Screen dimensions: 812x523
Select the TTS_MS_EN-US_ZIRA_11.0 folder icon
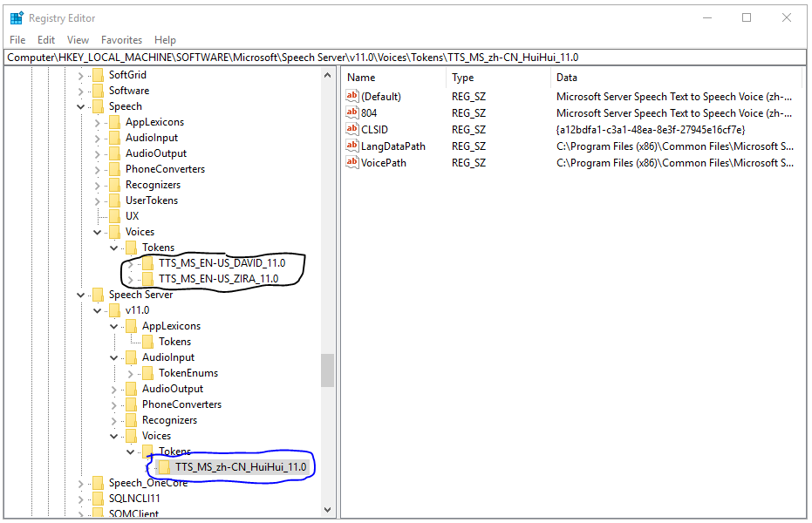point(147,279)
